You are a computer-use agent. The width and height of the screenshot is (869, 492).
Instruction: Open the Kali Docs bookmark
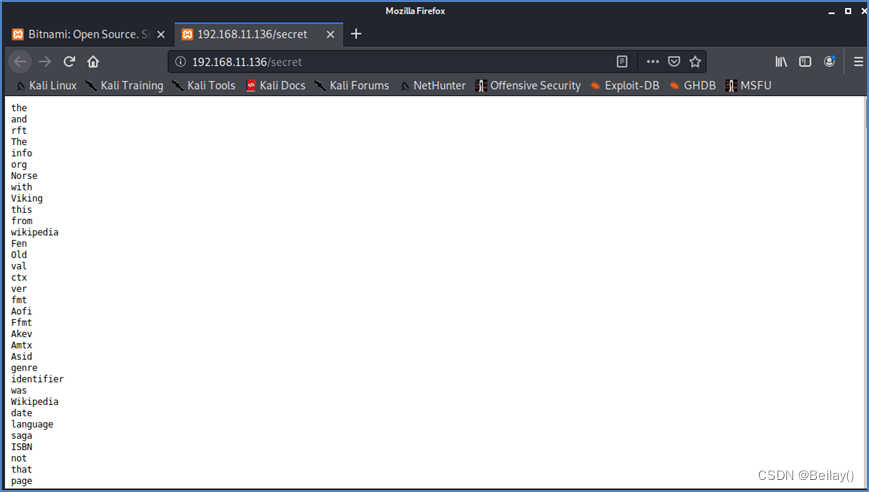[275, 85]
